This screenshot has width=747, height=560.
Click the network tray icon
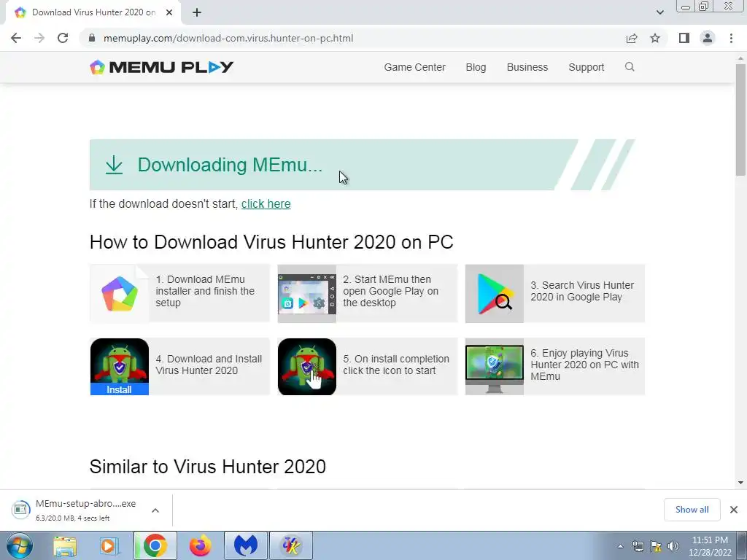(638, 546)
